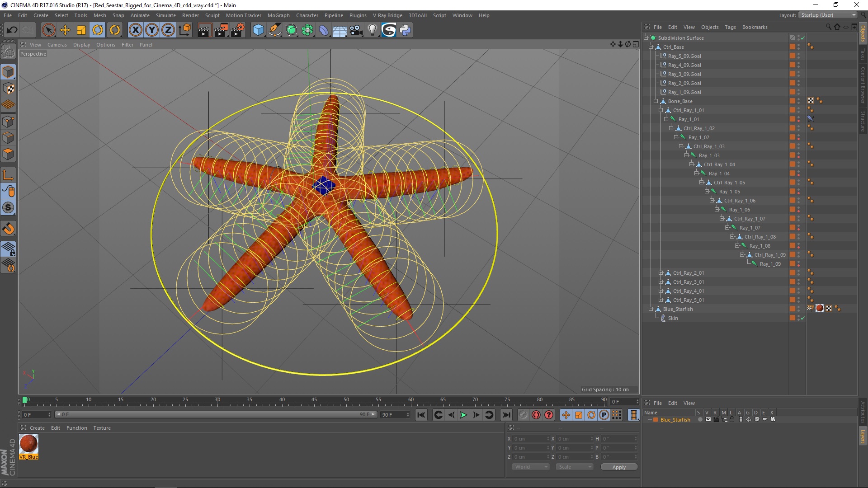868x488 pixels.
Task: Activate the Move tool
Action: click(65, 30)
